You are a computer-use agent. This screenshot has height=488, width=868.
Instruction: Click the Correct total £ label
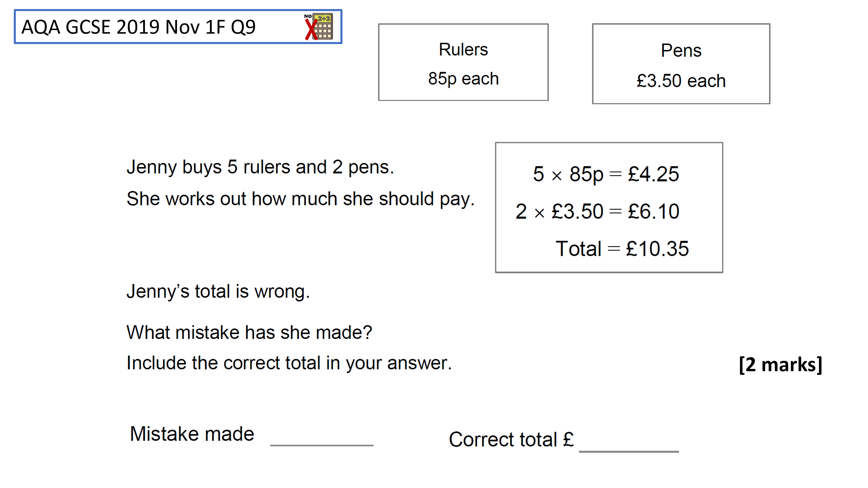coord(511,439)
